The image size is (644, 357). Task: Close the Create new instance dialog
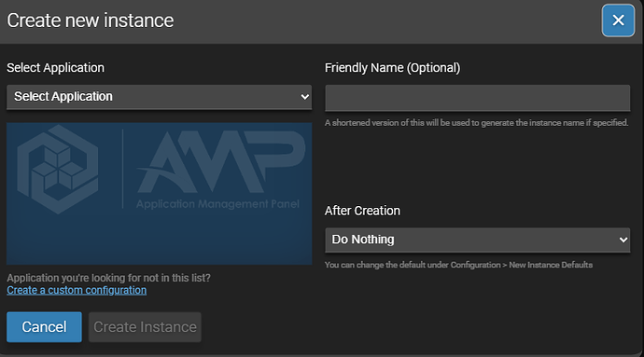pos(618,21)
